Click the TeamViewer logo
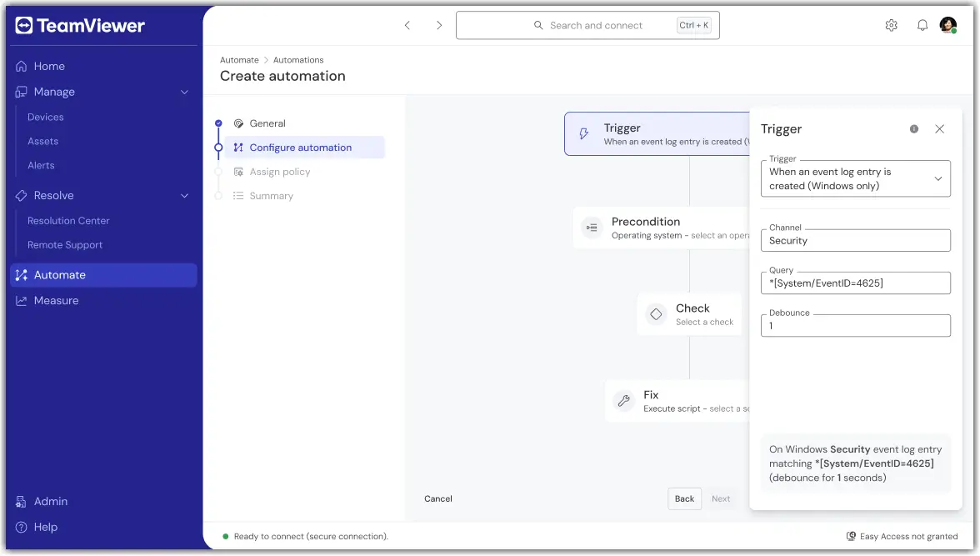The image size is (980, 556). [x=79, y=26]
